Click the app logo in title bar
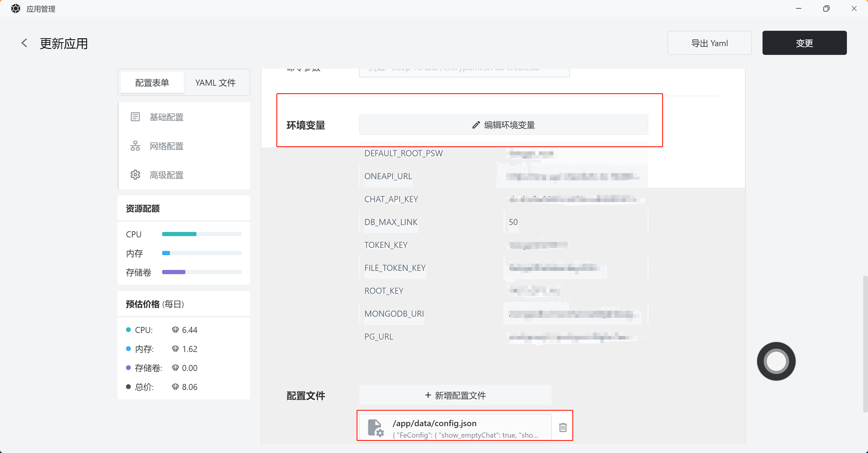 [x=15, y=8]
